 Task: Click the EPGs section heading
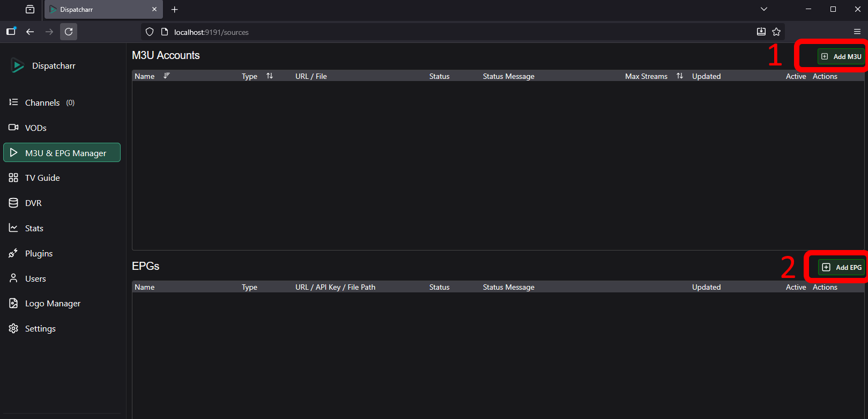click(x=146, y=266)
